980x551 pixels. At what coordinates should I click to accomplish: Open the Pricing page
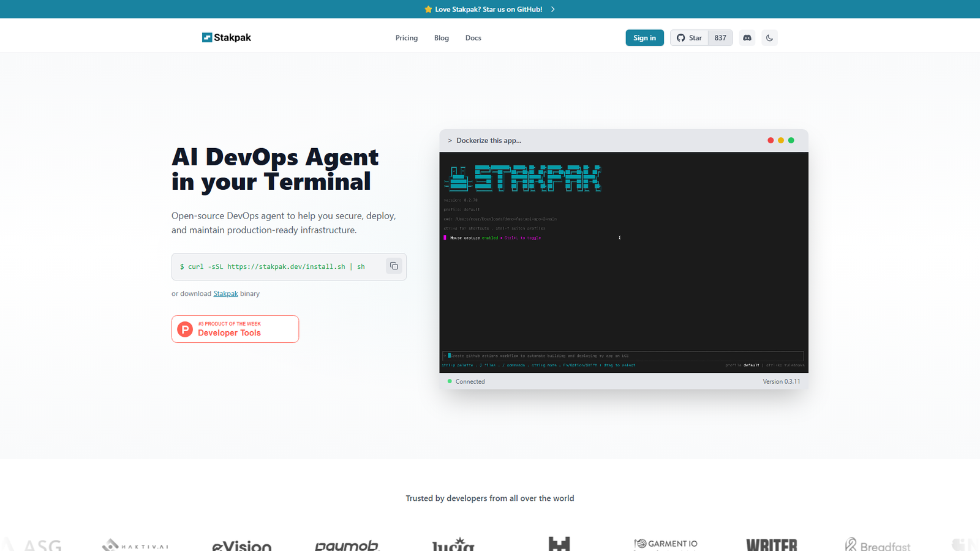tap(406, 37)
